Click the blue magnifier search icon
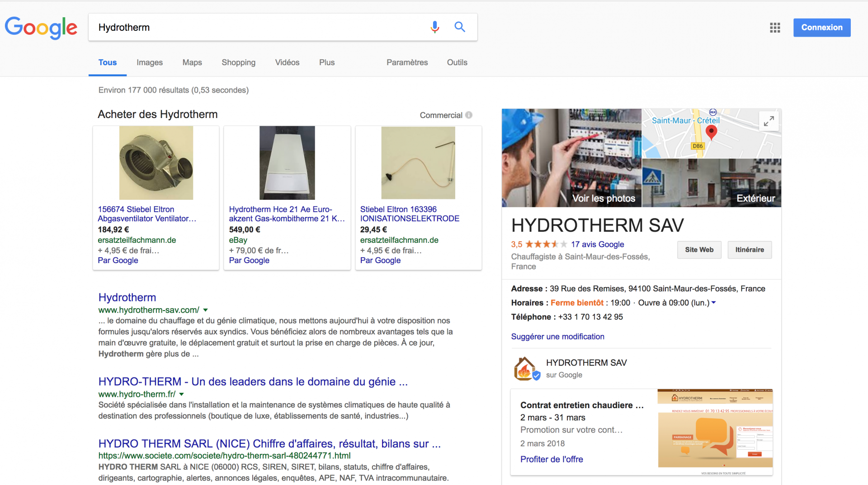The height and width of the screenshot is (485, 868). [460, 27]
